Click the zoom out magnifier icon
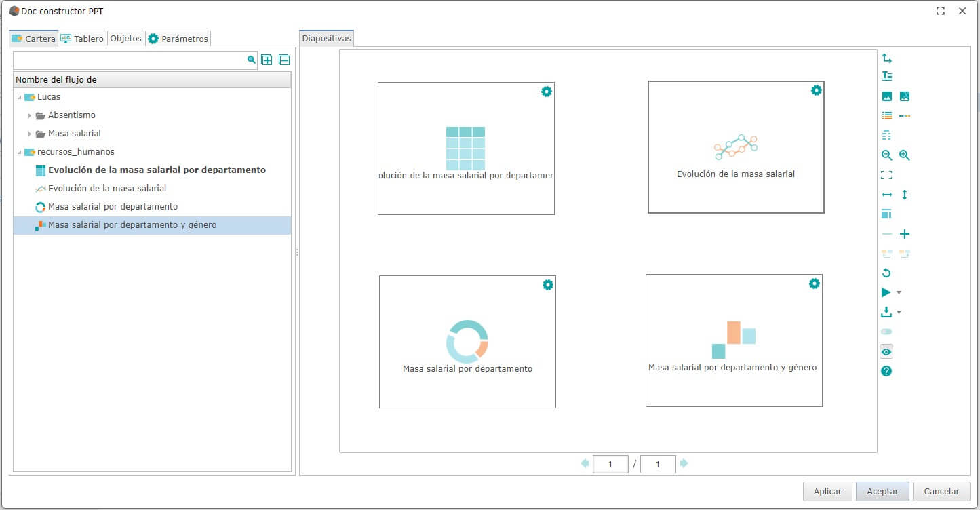Image resolution: width=980 pixels, height=510 pixels. pos(886,155)
